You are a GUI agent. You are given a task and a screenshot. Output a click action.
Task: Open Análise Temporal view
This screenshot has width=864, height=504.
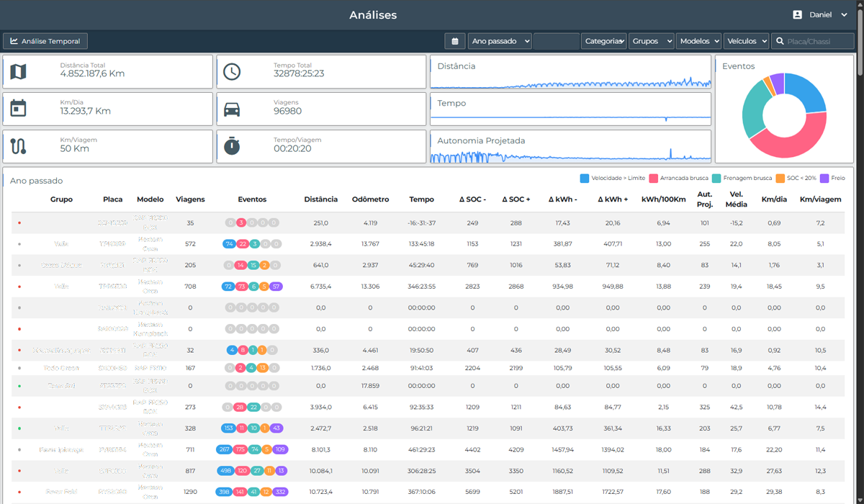click(x=45, y=41)
